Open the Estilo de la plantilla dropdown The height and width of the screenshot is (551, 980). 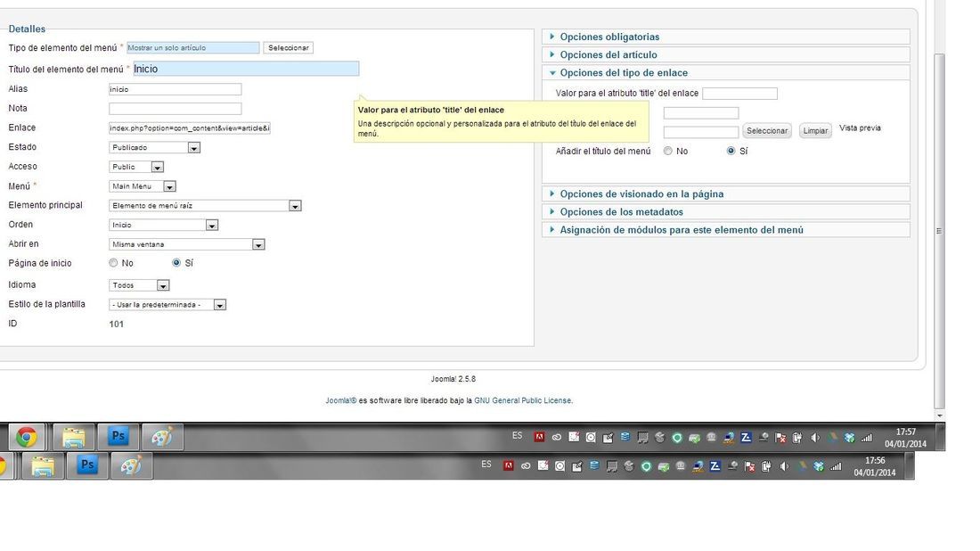tap(167, 305)
